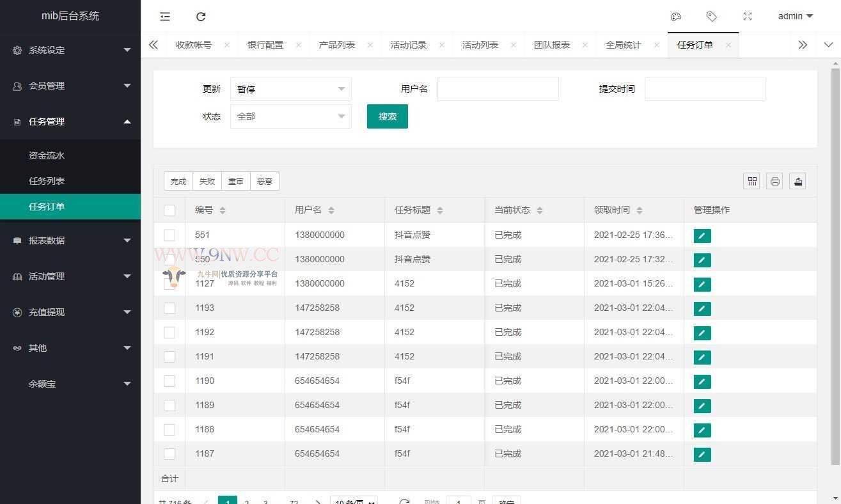Close the 收款帐号 tab
This screenshot has height=504, width=841.
point(227,45)
